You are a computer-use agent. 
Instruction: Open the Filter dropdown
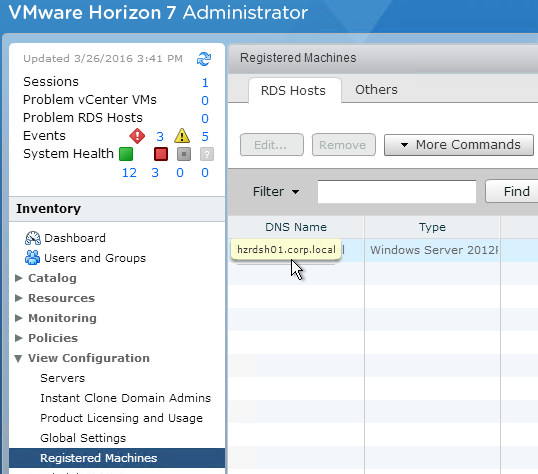click(276, 192)
